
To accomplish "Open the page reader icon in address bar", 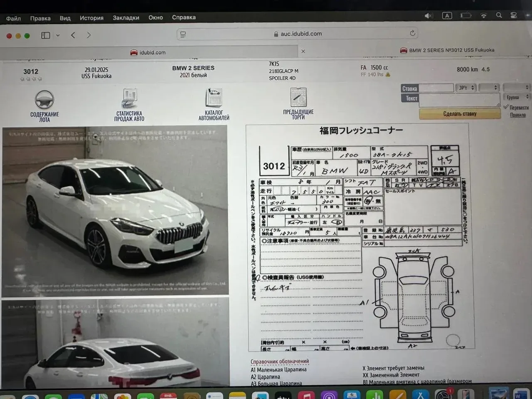I will coord(183,34).
